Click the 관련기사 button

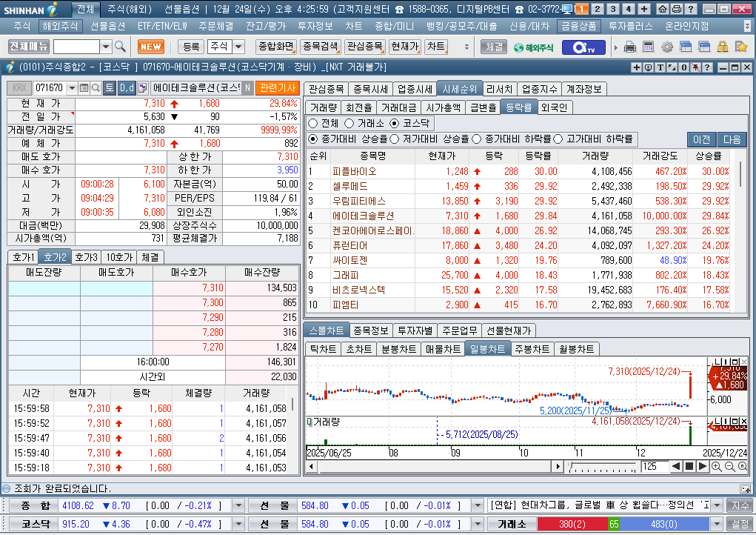[x=277, y=87]
